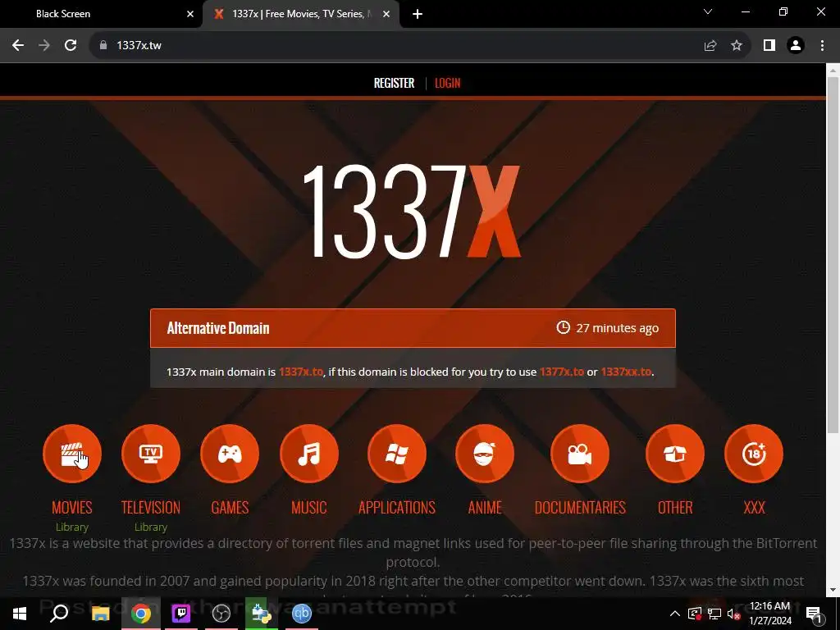
Task: Open Chrome profile avatar
Action: point(796,46)
